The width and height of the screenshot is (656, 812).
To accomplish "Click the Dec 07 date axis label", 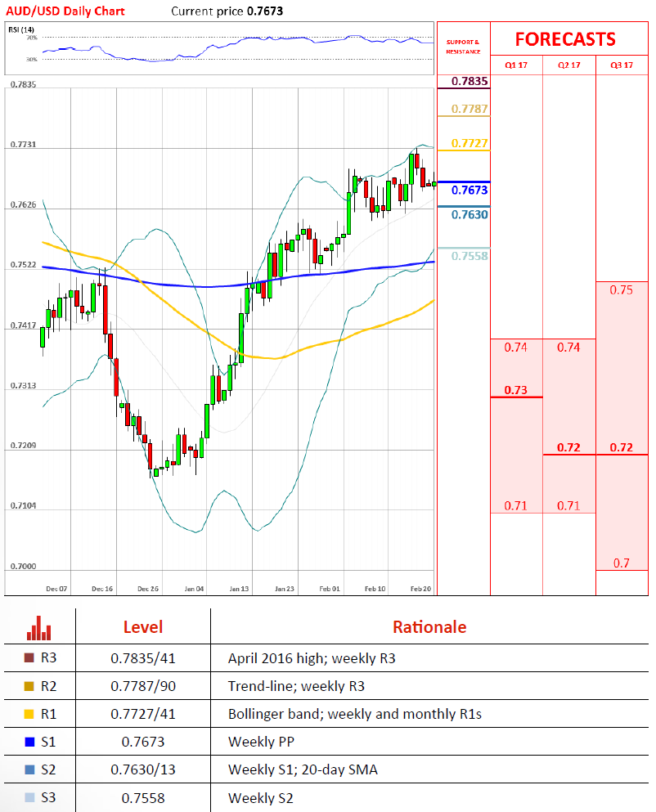I will (x=56, y=589).
